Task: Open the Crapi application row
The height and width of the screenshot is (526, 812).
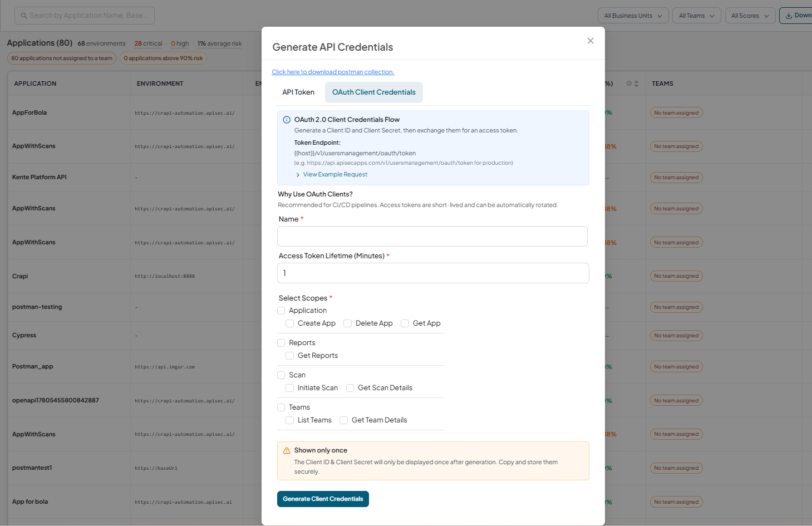Action: coord(20,276)
